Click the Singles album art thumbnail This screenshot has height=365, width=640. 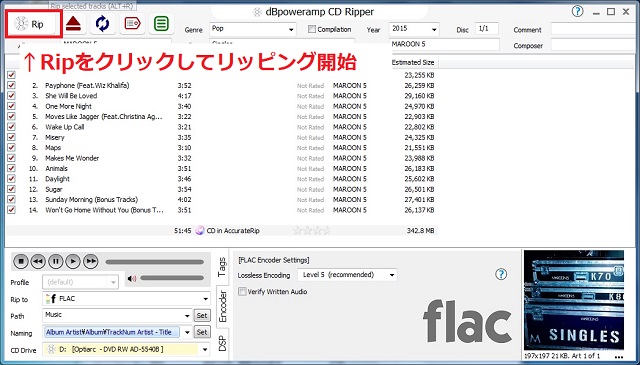pos(574,300)
